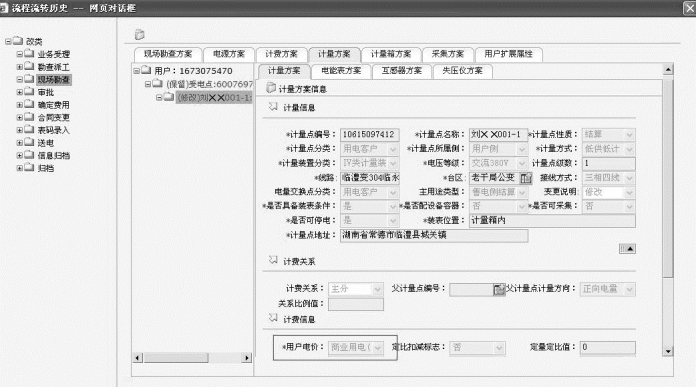Expand the 勘查派工 tree node
The width and height of the screenshot is (696, 387).
[20, 67]
